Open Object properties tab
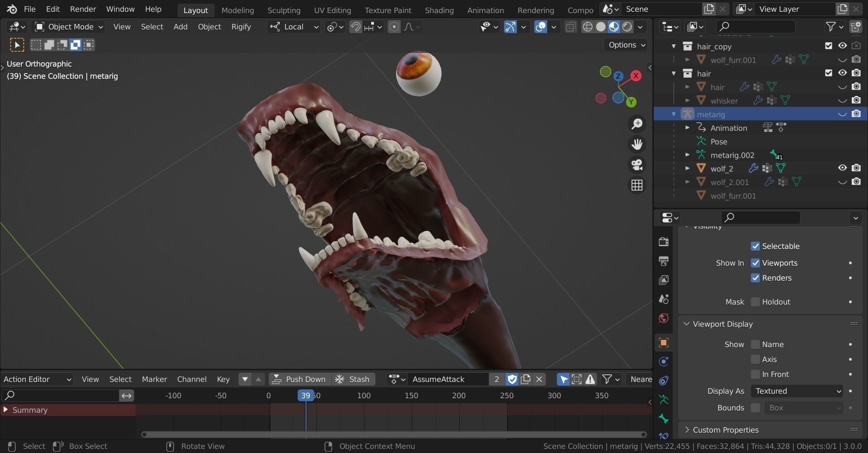Screen dimensions: 868x453 [664, 343]
